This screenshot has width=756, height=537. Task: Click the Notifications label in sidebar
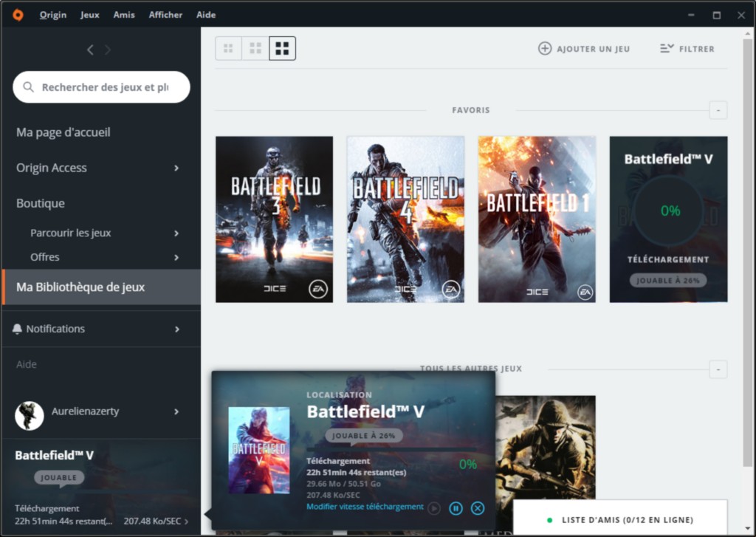coord(55,329)
